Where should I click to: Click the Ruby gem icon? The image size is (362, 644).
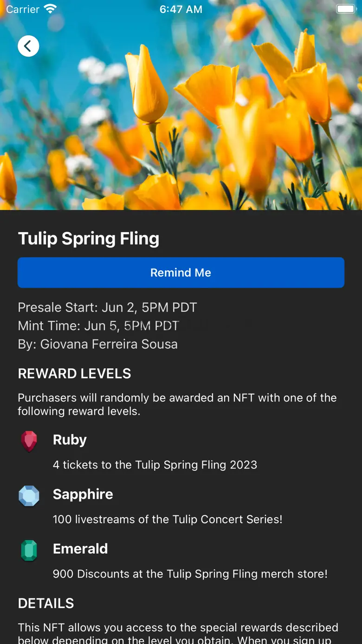pyautogui.click(x=29, y=441)
